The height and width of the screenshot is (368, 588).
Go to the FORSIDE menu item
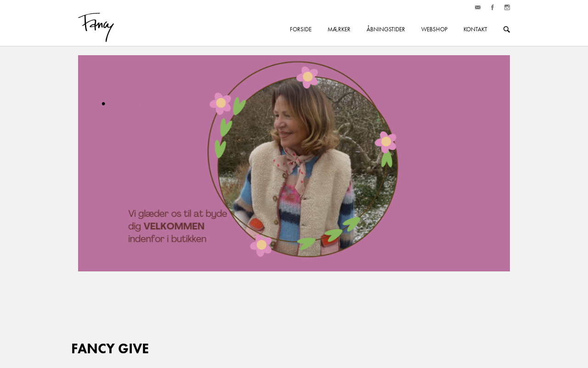(x=300, y=29)
